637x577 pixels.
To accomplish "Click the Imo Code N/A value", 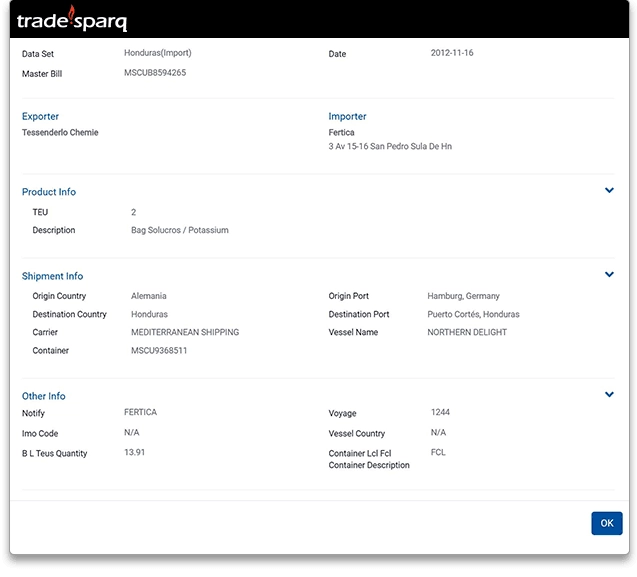I will click(x=132, y=432).
